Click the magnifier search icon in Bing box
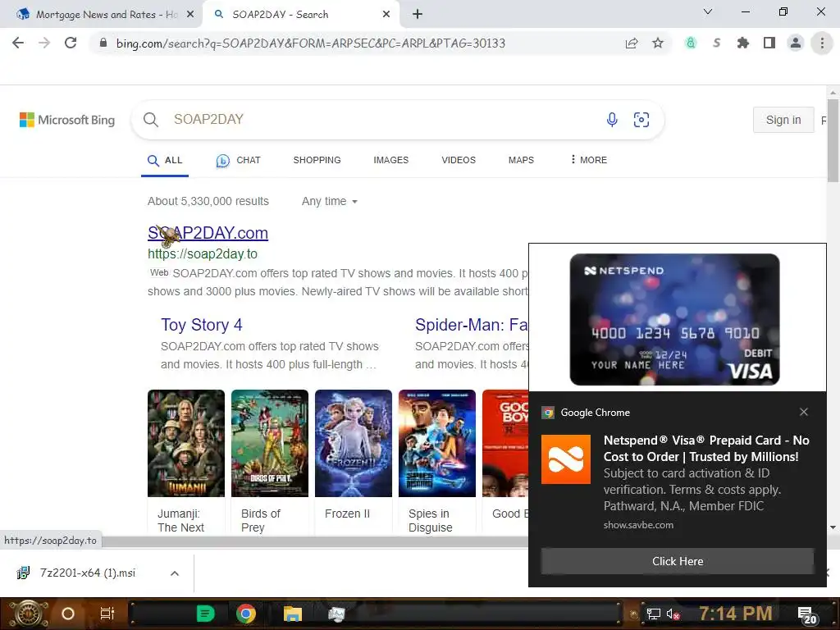840x630 pixels. [151, 120]
